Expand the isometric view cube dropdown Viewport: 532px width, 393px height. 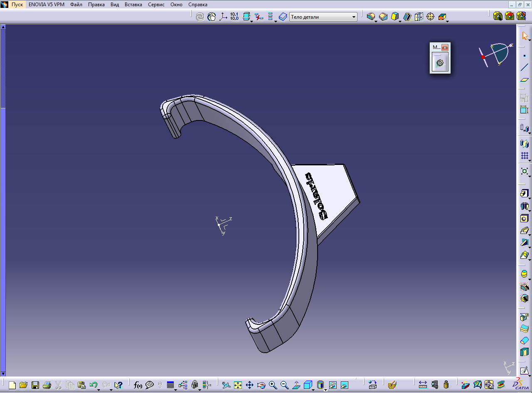313,390
